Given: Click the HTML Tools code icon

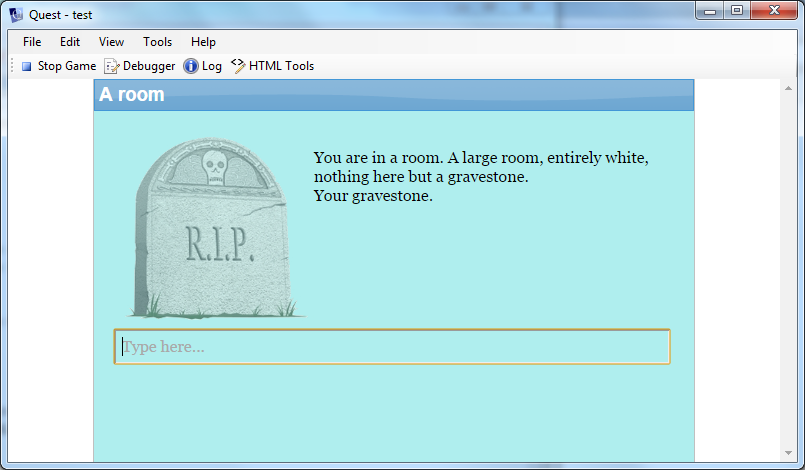Looking at the screenshot, I should coord(238,66).
